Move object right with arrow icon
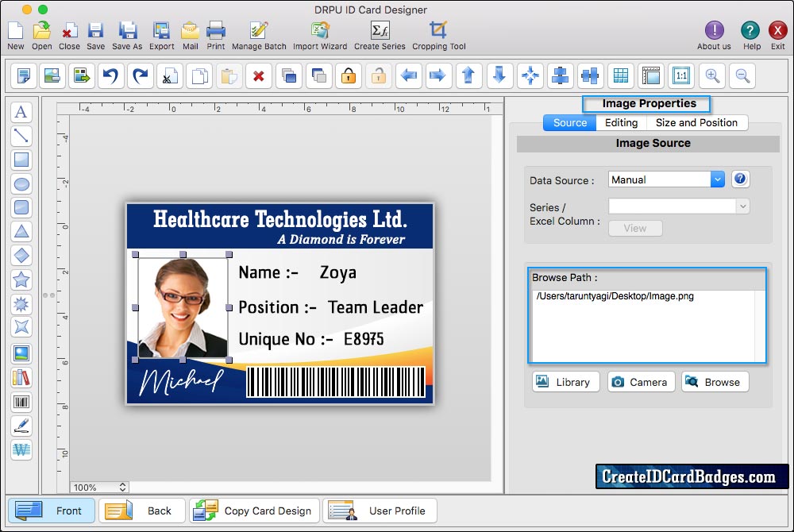This screenshot has height=532, width=794. click(x=438, y=76)
